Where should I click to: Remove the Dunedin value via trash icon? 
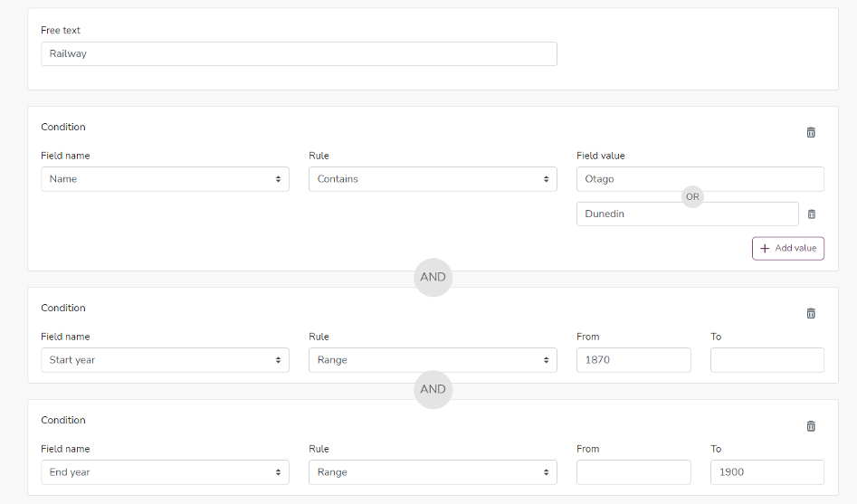click(x=812, y=214)
